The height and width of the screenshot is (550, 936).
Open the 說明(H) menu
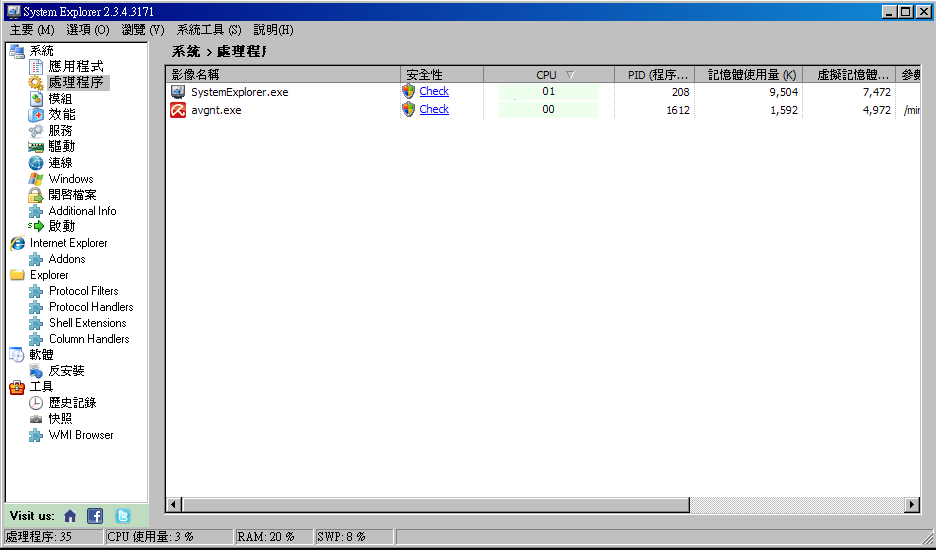[273, 30]
